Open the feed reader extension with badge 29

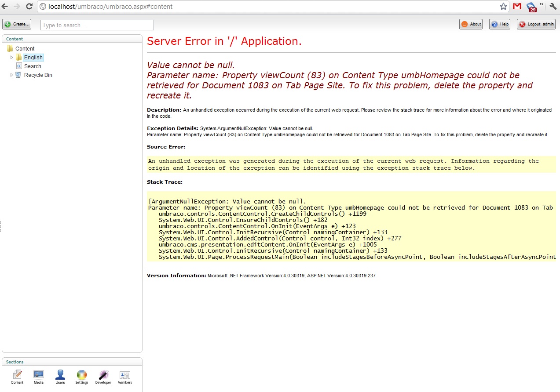pyautogui.click(x=531, y=7)
